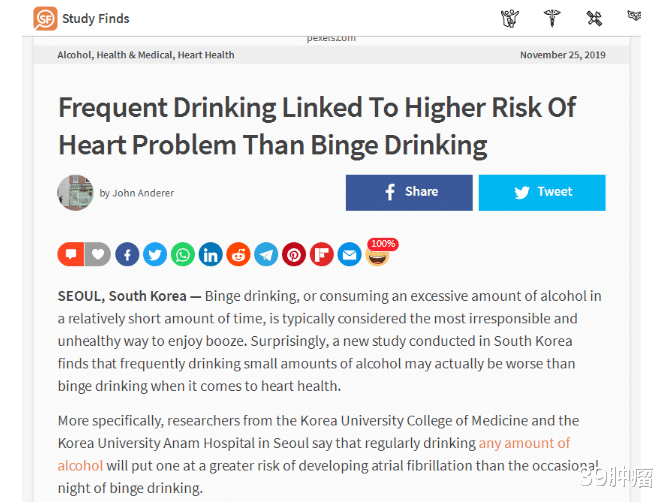Pin article on Pinterest

294,255
